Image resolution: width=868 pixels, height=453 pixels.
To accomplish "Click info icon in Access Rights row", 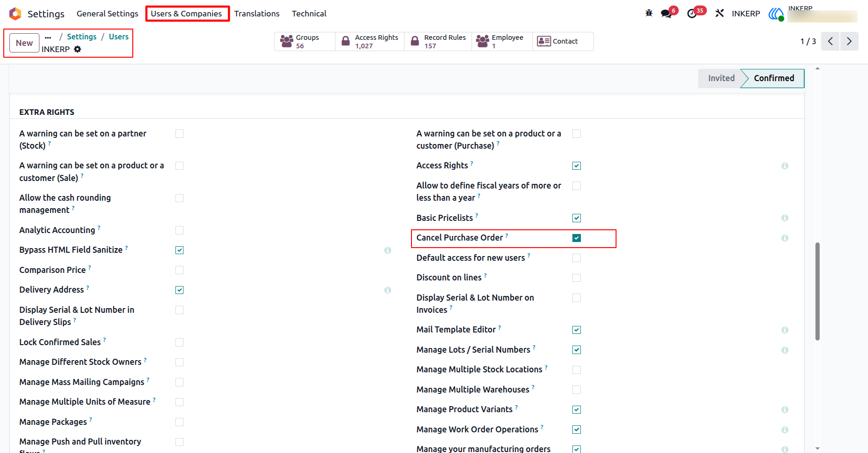I will coord(784,166).
